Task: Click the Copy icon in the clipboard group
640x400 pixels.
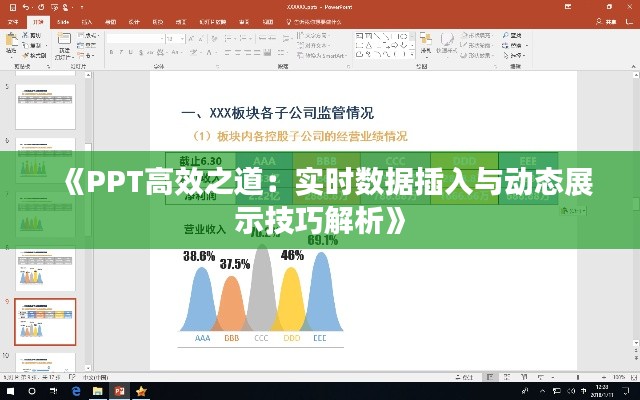Action: click(26, 45)
